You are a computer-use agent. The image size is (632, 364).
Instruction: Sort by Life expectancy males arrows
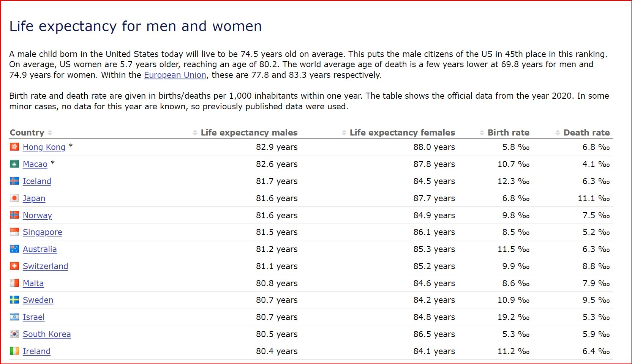[x=195, y=132]
